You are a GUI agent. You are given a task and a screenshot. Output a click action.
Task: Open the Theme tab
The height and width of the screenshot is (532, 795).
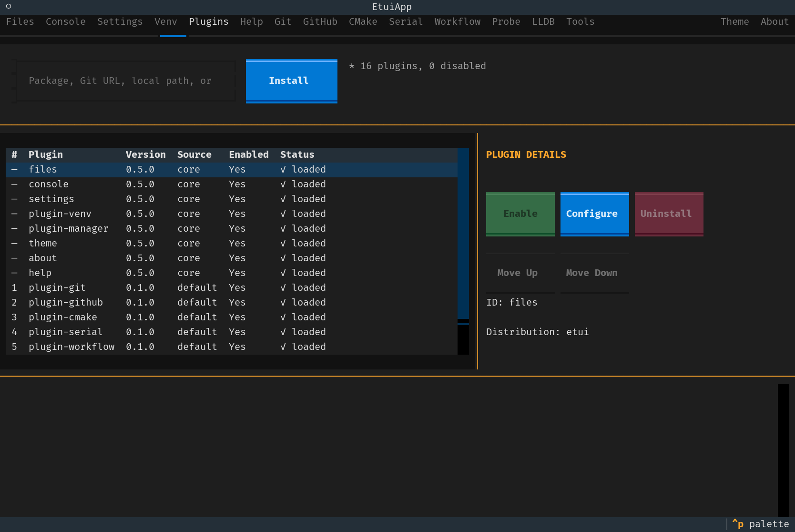pos(735,21)
